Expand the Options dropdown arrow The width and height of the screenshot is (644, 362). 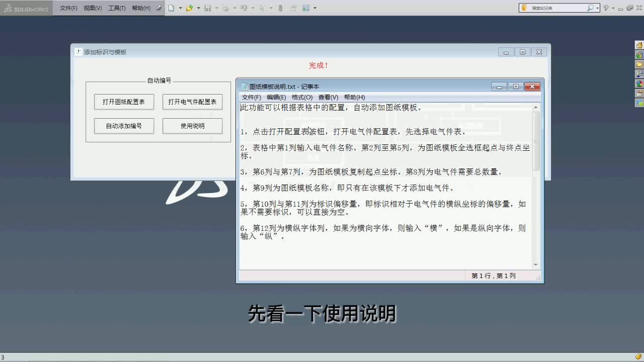point(315,8)
